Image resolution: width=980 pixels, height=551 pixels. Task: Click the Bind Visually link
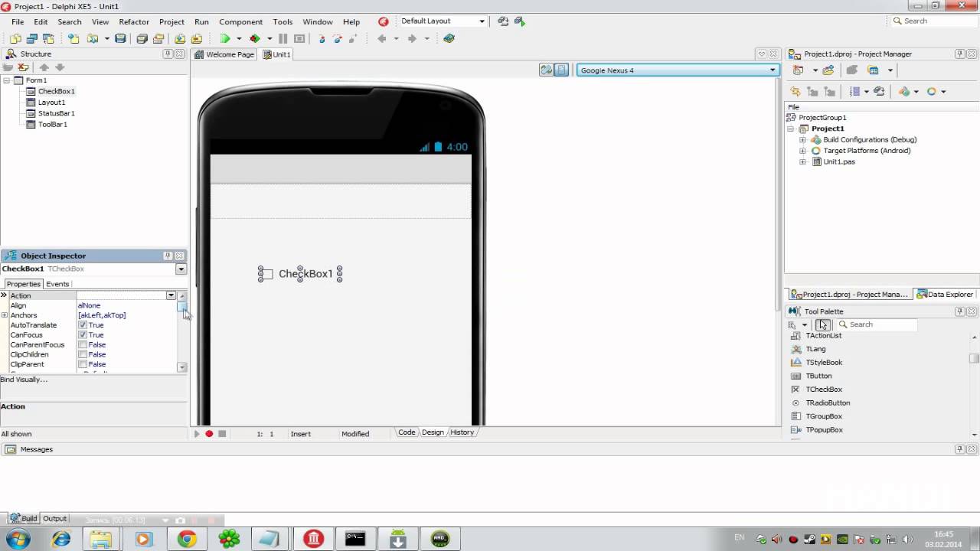click(x=24, y=380)
